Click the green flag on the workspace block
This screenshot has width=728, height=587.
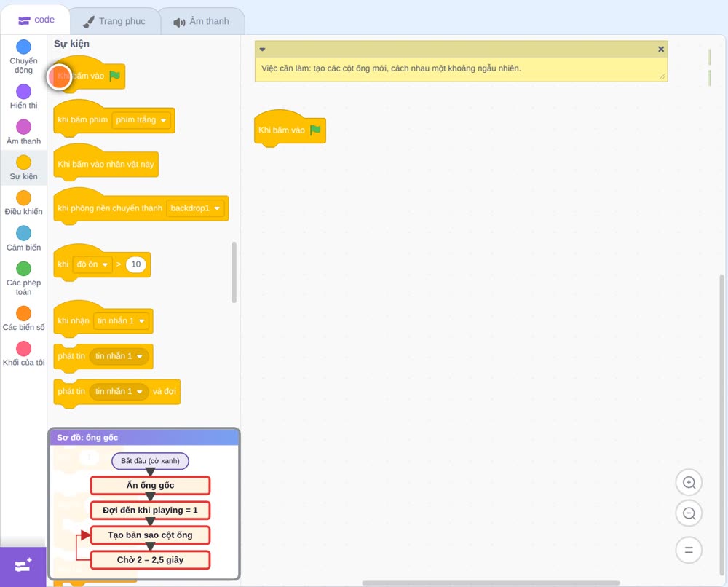pos(315,130)
